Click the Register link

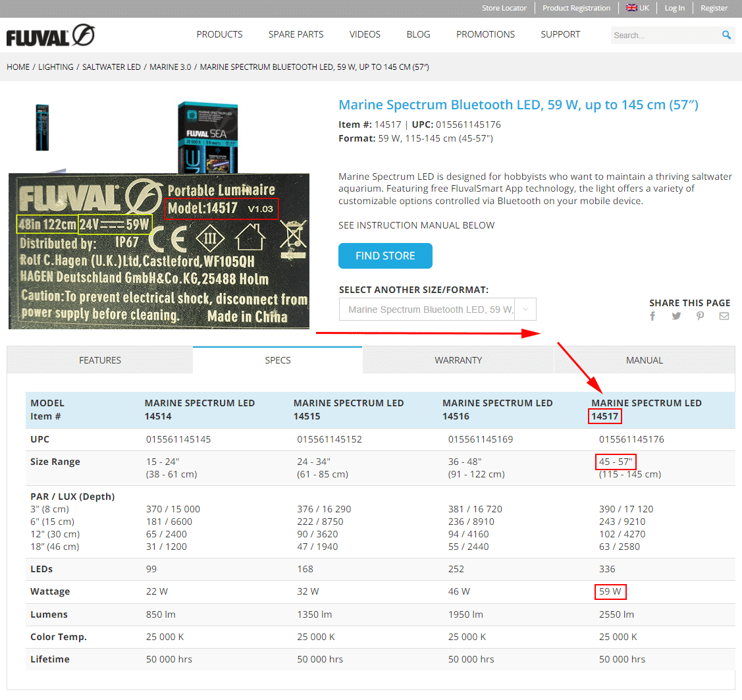(714, 8)
